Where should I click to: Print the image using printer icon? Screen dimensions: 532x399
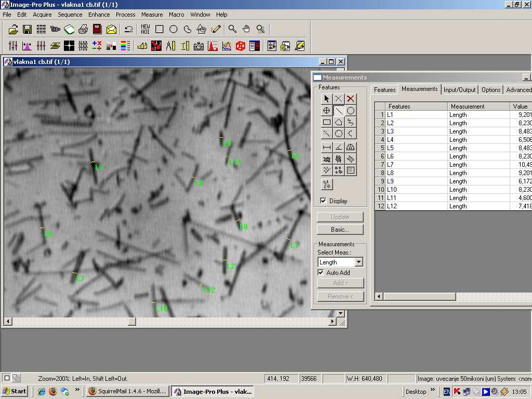pyautogui.click(x=83, y=30)
